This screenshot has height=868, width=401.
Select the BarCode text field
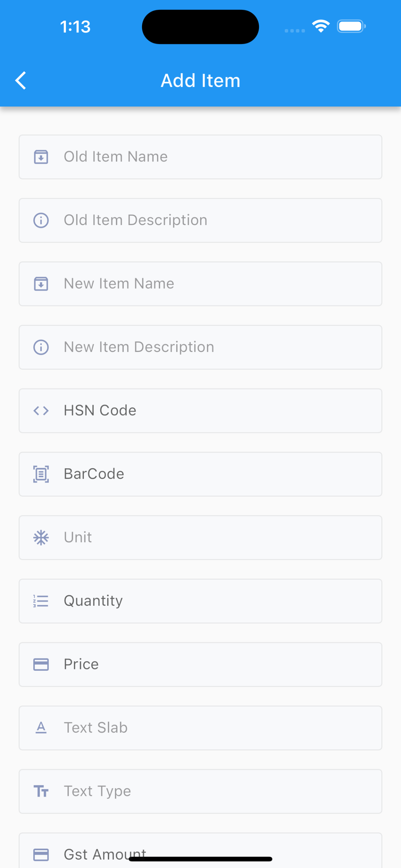point(200,474)
